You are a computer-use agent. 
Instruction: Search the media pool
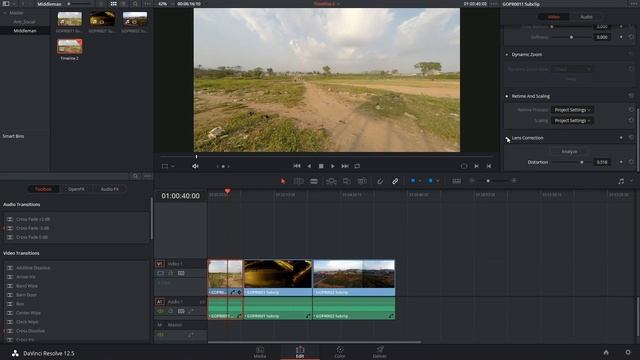(135, 4)
